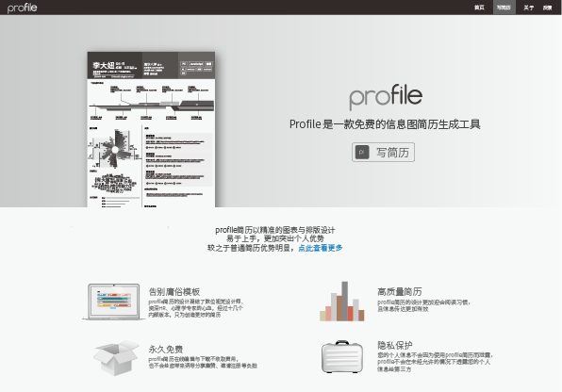Click the large profile wordmark in the hero
This screenshot has height=392, width=562.
click(386, 97)
